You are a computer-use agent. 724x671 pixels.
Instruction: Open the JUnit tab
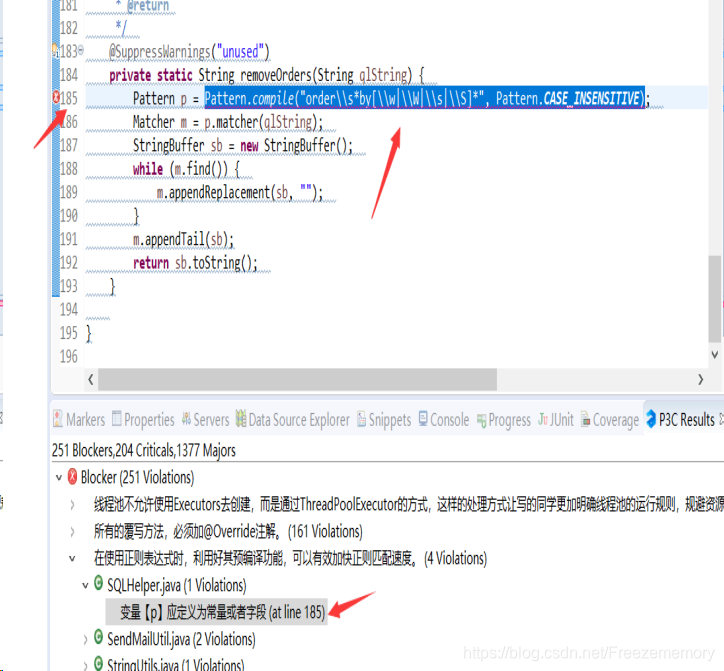tap(555, 420)
